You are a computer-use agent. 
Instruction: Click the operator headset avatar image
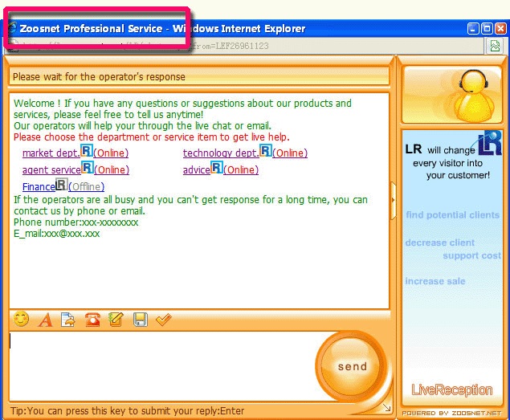452,94
